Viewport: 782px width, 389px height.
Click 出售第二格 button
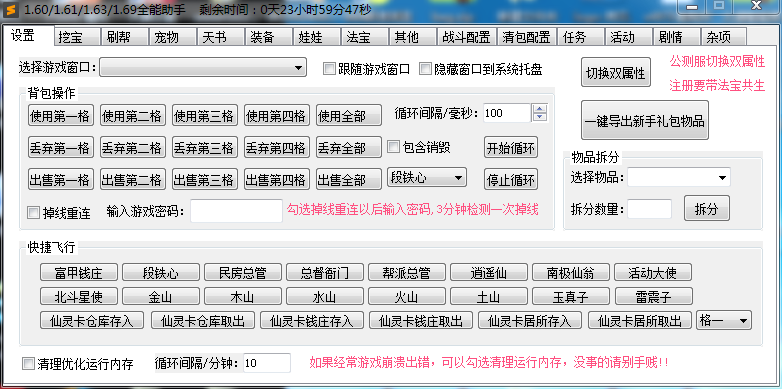pyautogui.click(x=133, y=179)
